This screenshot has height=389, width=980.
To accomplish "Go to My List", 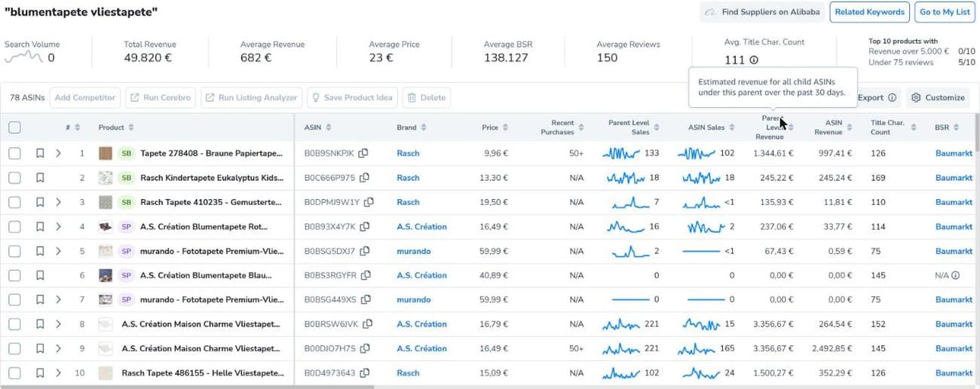I will [x=945, y=12].
